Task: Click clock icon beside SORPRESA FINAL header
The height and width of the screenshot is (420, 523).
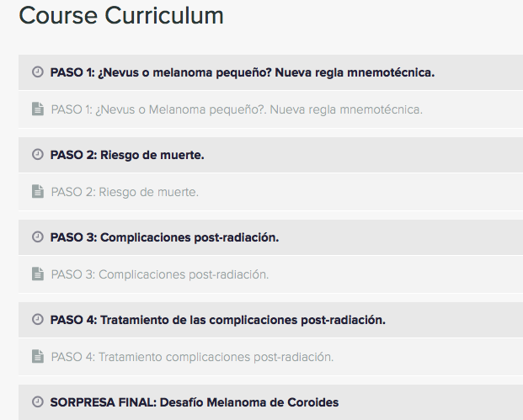Action: [38, 401]
